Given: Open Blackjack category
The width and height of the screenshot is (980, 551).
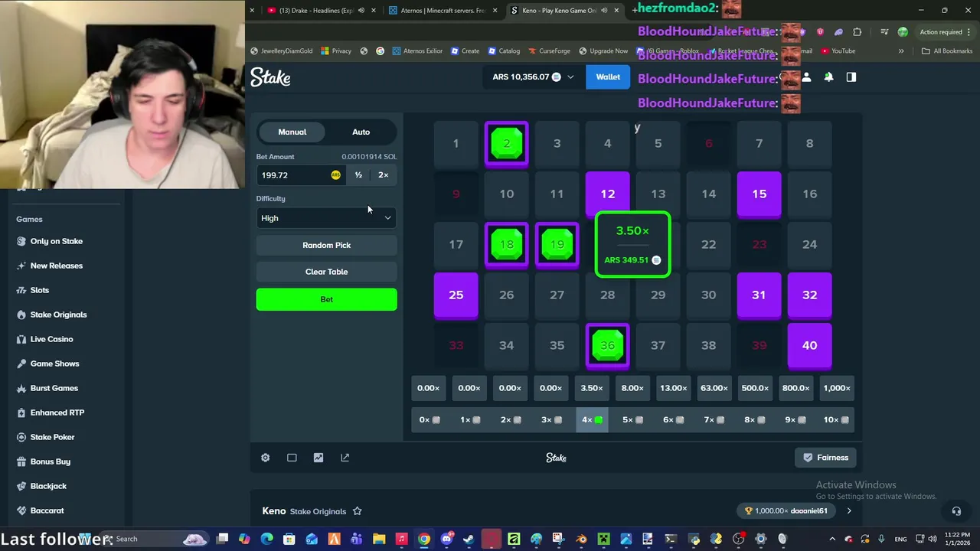Looking at the screenshot, I should pyautogui.click(x=48, y=486).
